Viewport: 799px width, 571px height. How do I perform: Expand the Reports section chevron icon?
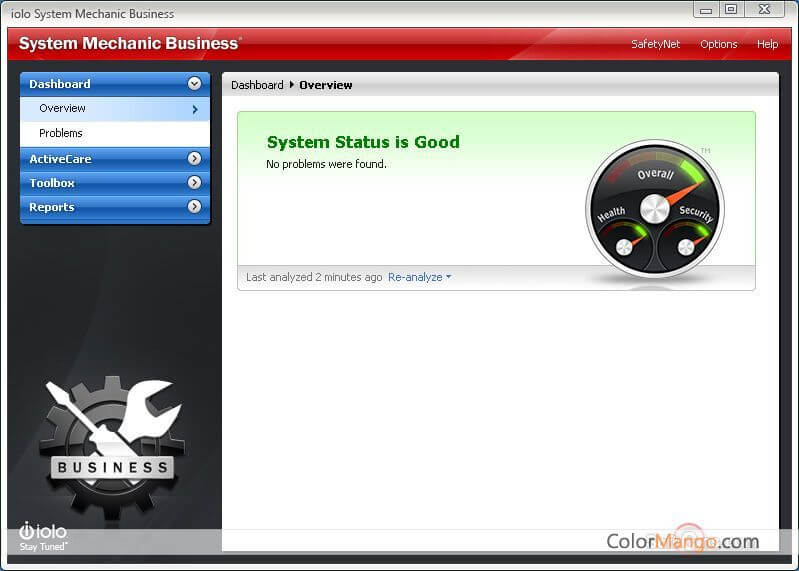click(194, 207)
